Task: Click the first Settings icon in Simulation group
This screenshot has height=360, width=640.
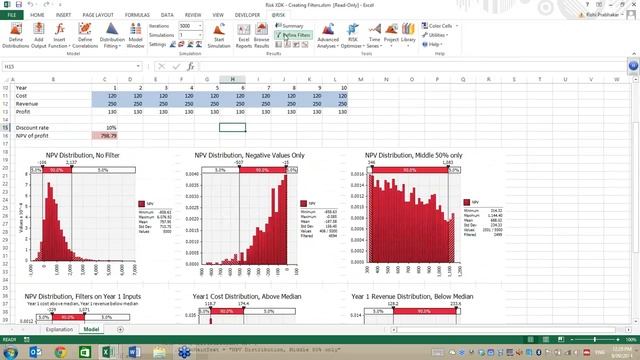Action: [173, 44]
